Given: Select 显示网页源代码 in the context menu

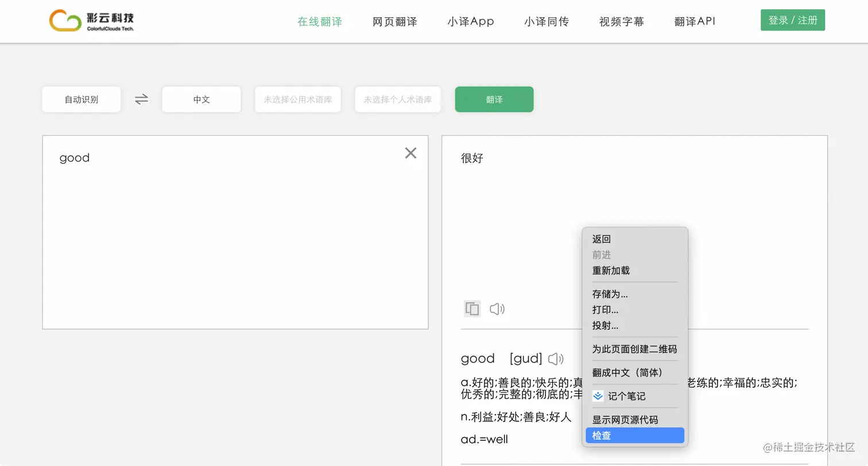Looking at the screenshot, I should coord(635,419).
